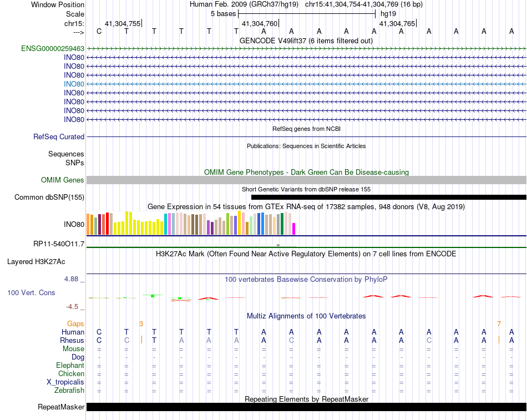Click the hg19 text beside scale bar

(388, 14)
